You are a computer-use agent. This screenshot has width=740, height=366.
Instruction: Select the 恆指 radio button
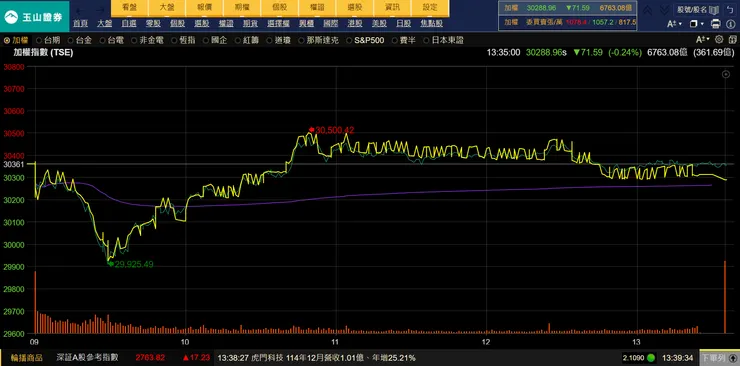pos(174,41)
